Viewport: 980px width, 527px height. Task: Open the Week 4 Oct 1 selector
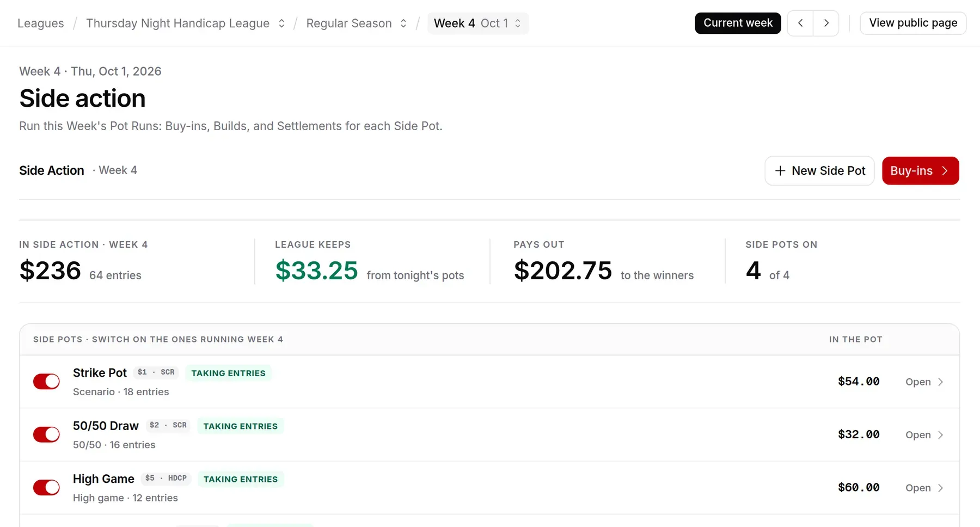coord(478,23)
